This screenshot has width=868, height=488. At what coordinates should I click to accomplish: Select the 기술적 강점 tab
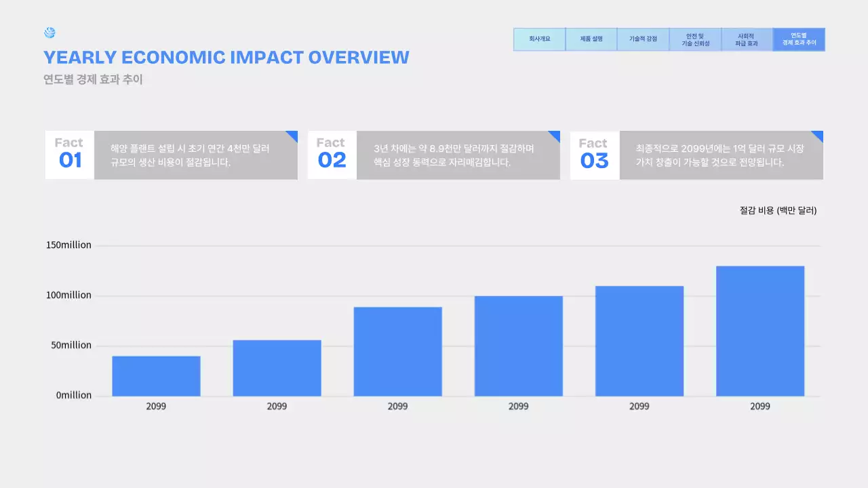643,39
